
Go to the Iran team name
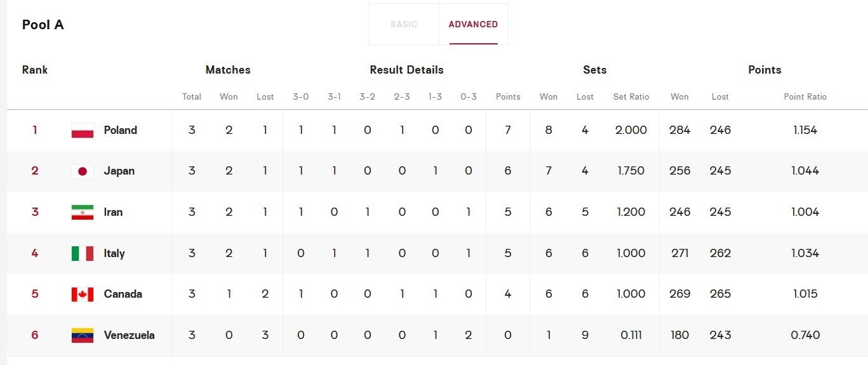point(114,212)
